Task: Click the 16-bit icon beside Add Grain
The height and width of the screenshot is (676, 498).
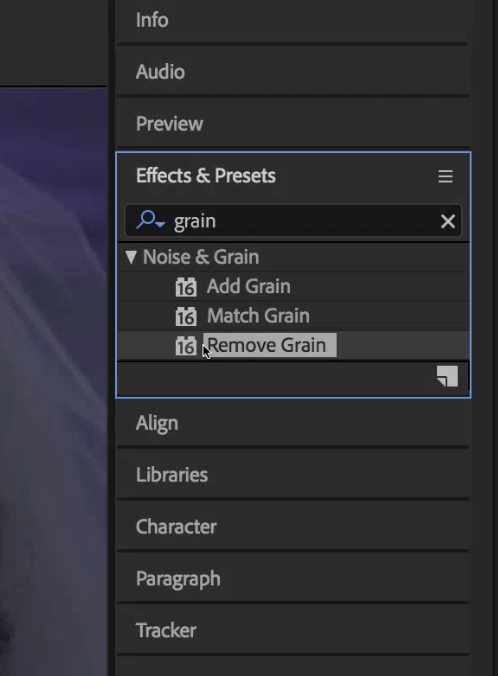Action: pyautogui.click(x=186, y=287)
